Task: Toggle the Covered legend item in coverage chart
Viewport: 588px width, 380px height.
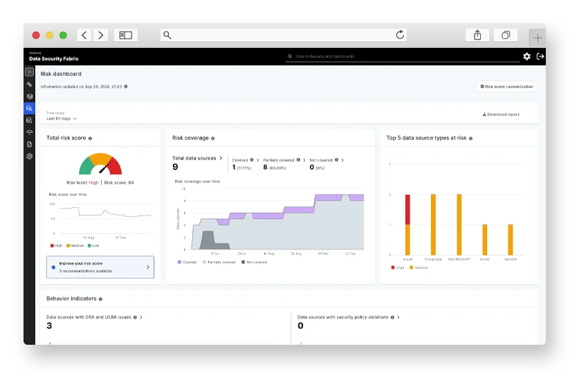Action: 187,263
